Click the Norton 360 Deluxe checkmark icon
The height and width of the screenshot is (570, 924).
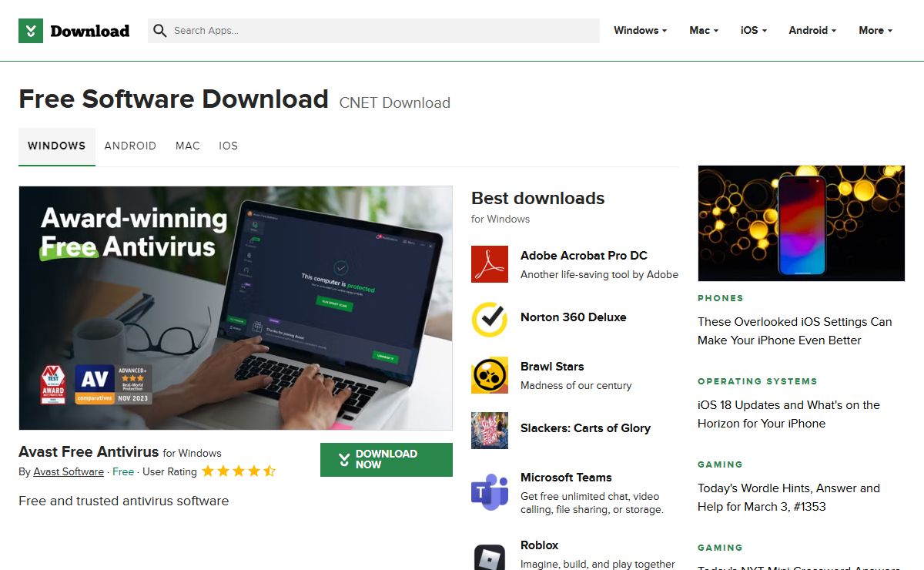click(490, 320)
